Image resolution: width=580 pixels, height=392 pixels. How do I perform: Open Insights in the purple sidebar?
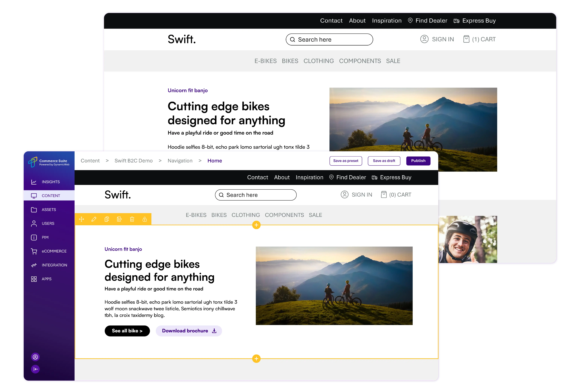49,182
